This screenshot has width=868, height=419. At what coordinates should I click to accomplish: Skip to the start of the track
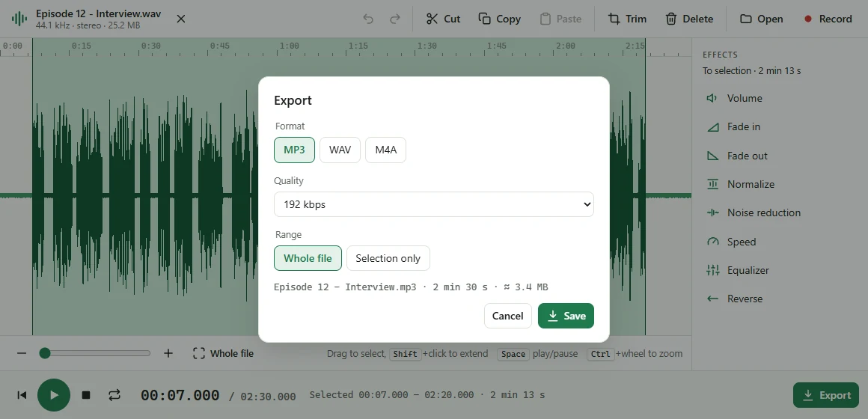pyautogui.click(x=22, y=395)
